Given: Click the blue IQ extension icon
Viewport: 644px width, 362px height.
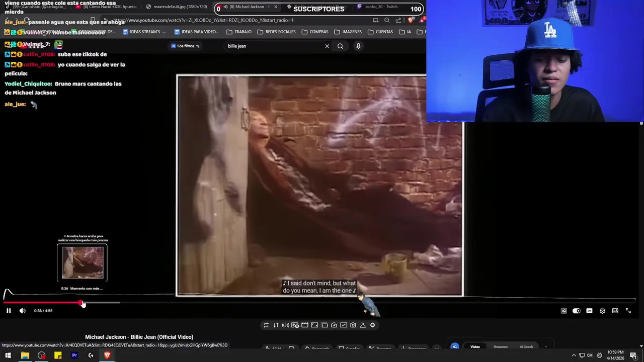Looking at the screenshot, I should (x=455, y=346).
